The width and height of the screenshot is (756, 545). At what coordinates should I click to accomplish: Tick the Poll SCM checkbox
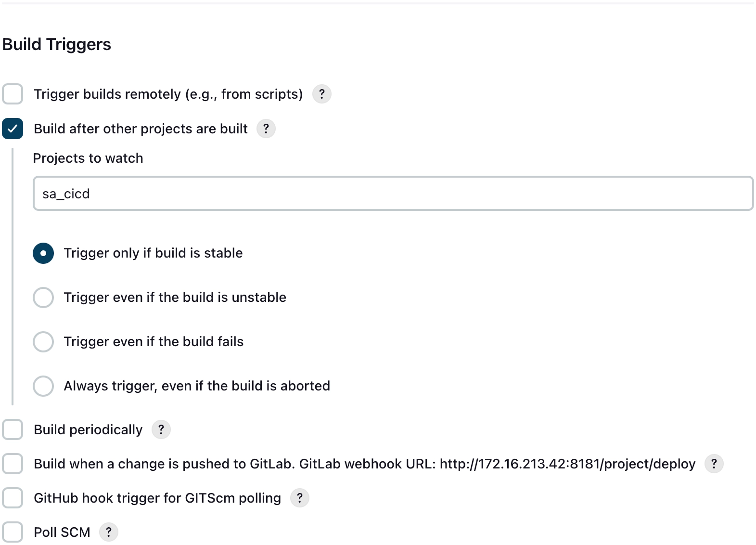[x=13, y=532]
